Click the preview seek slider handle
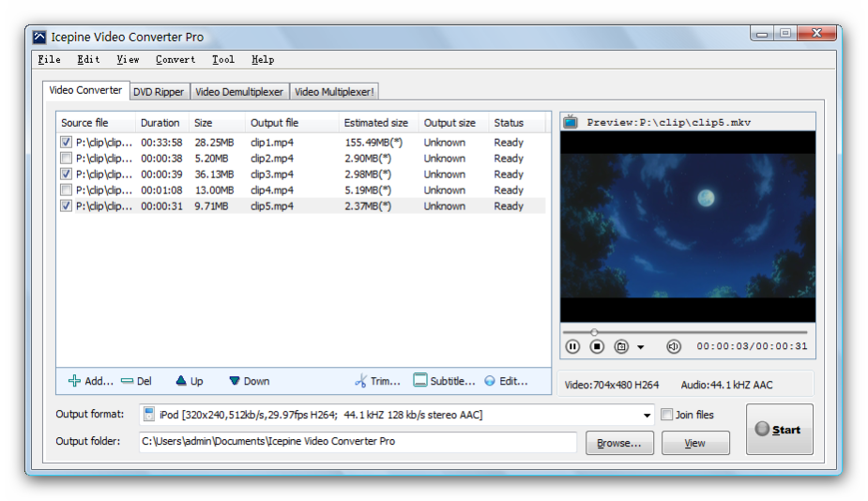Screen dimensions: 868x501 pyautogui.click(x=594, y=332)
